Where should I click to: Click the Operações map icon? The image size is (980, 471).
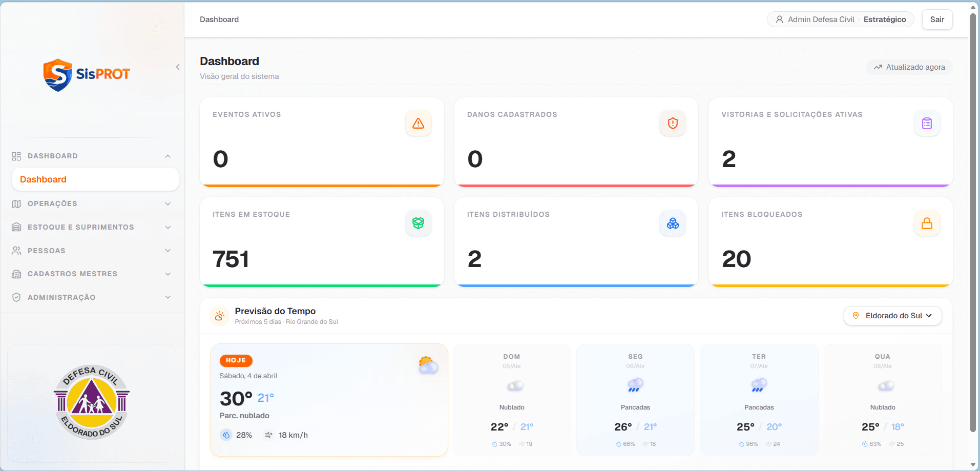(x=16, y=204)
